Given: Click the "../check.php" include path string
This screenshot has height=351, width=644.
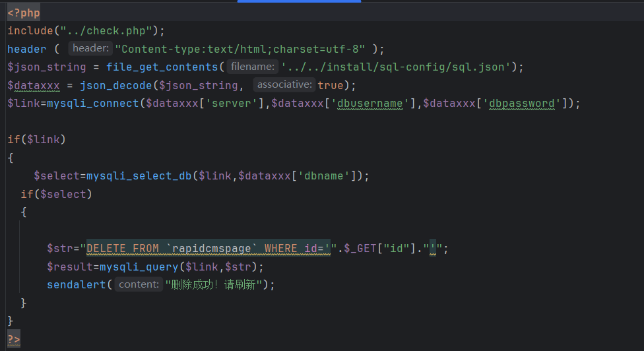Looking at the screenshot, I should (x=106, y=30).
